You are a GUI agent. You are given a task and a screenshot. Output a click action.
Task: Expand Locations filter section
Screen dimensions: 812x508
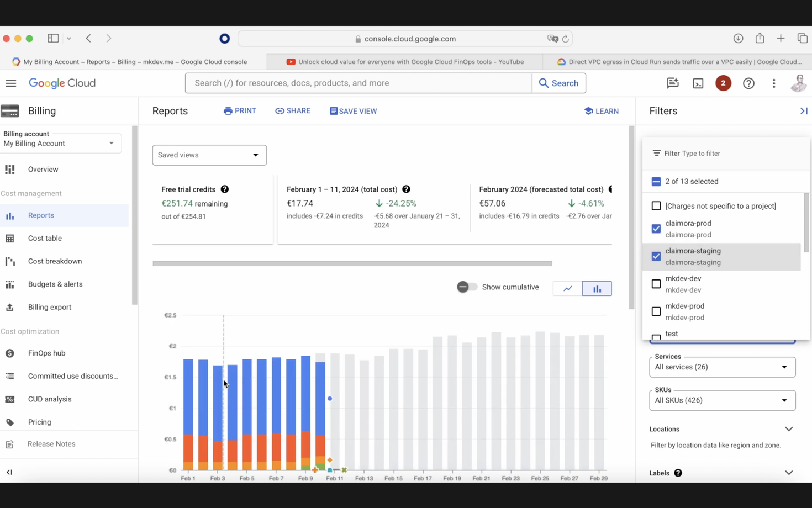pos(789,429)
